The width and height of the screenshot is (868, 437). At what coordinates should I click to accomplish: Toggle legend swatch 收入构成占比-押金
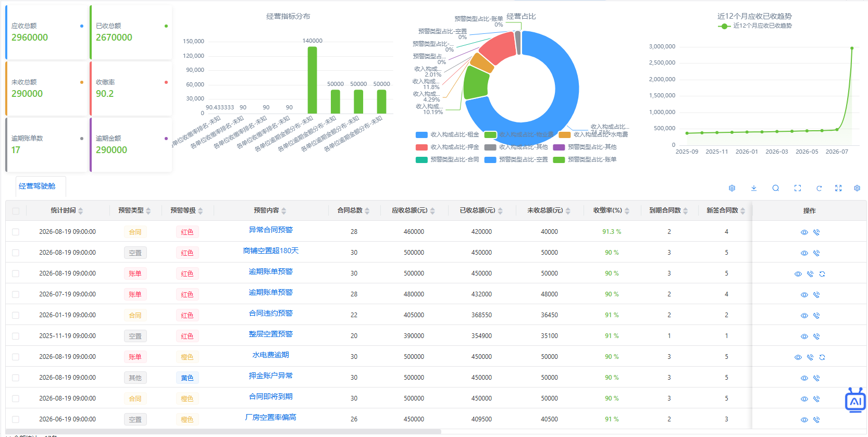point(421,147)
